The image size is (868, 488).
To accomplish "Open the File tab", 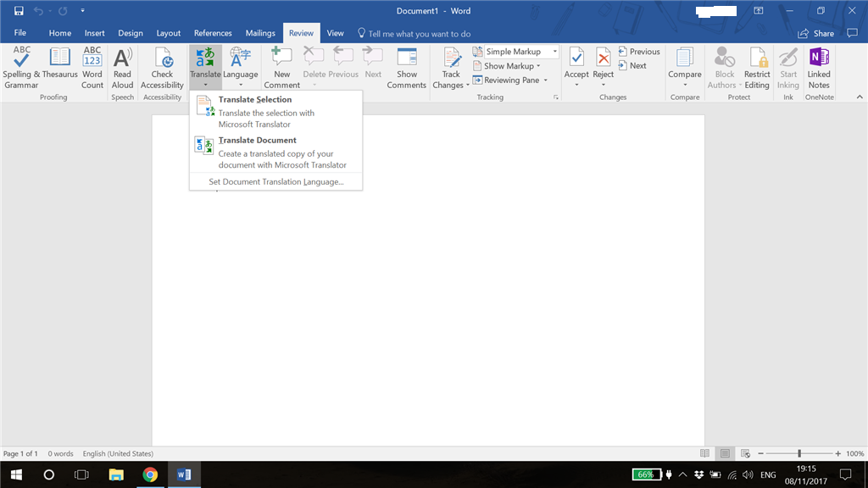I will pos(20,33).
